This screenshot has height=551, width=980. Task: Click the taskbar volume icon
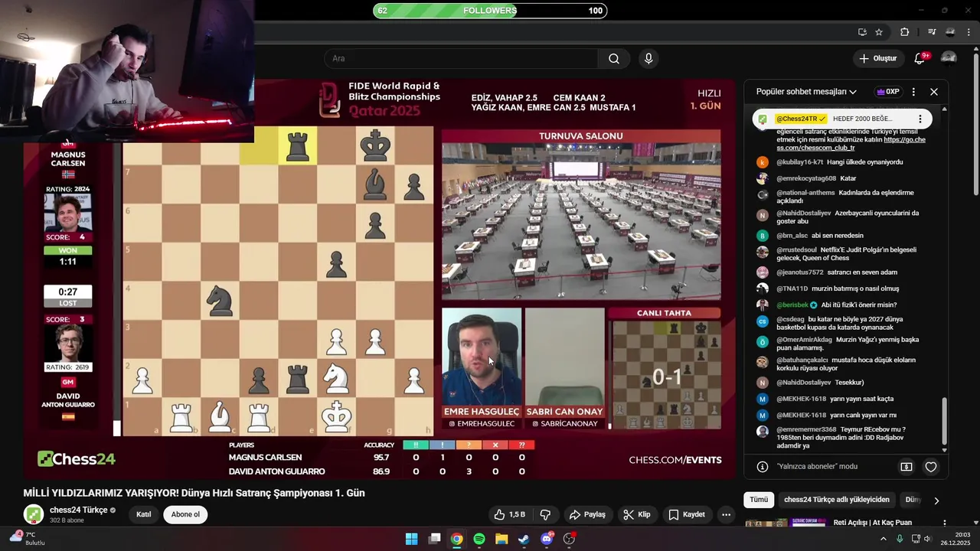point(927,539)
